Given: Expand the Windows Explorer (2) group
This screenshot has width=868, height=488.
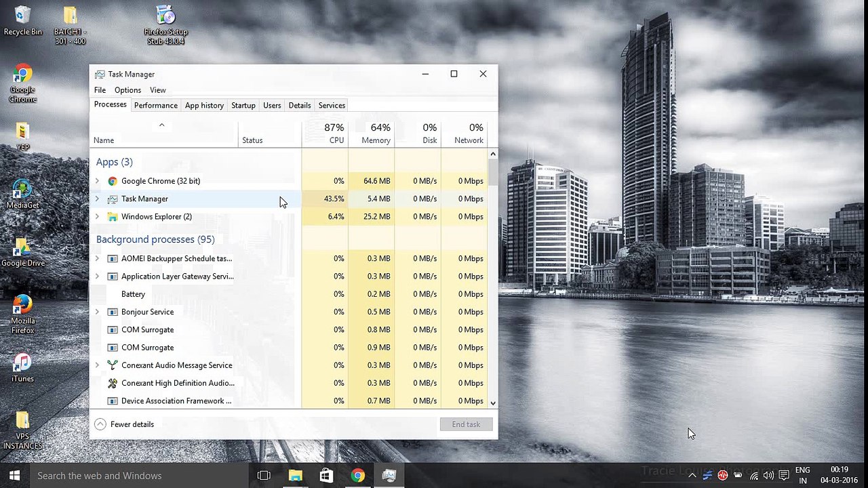Looking at the screenshot, I should 97,217.
